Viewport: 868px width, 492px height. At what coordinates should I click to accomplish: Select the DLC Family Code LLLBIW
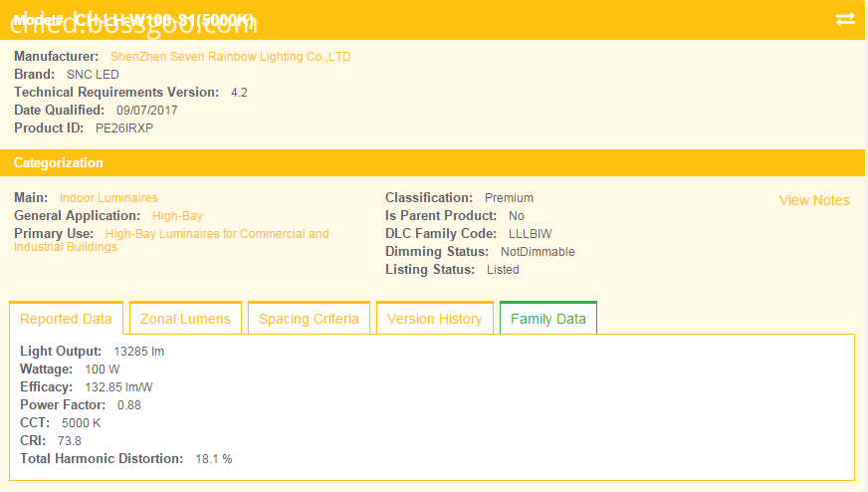pyautogui.click(x=530, y=234)
